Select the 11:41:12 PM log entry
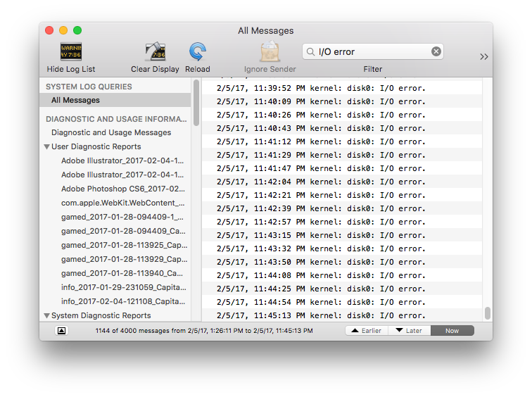 pos(342,141)
